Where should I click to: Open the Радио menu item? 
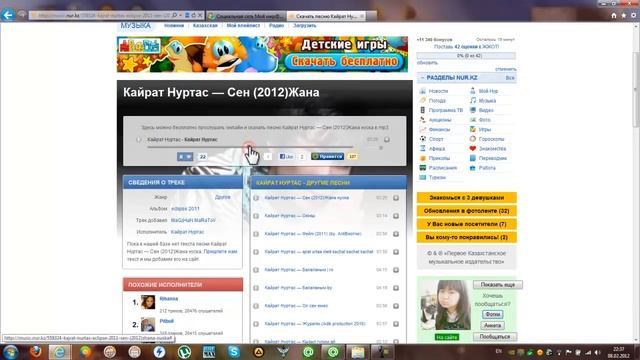click(x=276, y=25)
